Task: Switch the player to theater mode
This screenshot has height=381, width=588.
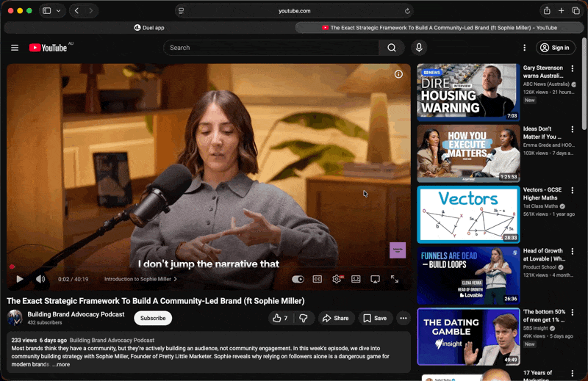Action: pyautogui.click(x=356, y=279)
